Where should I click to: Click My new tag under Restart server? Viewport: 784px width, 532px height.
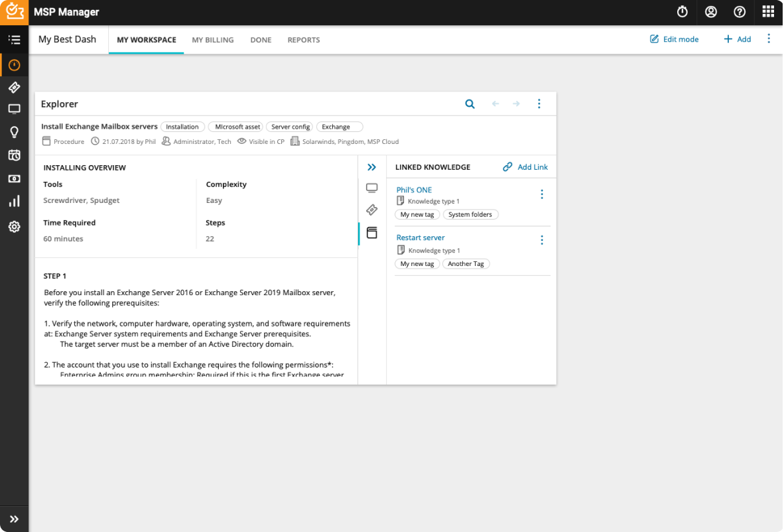point(417,263)
